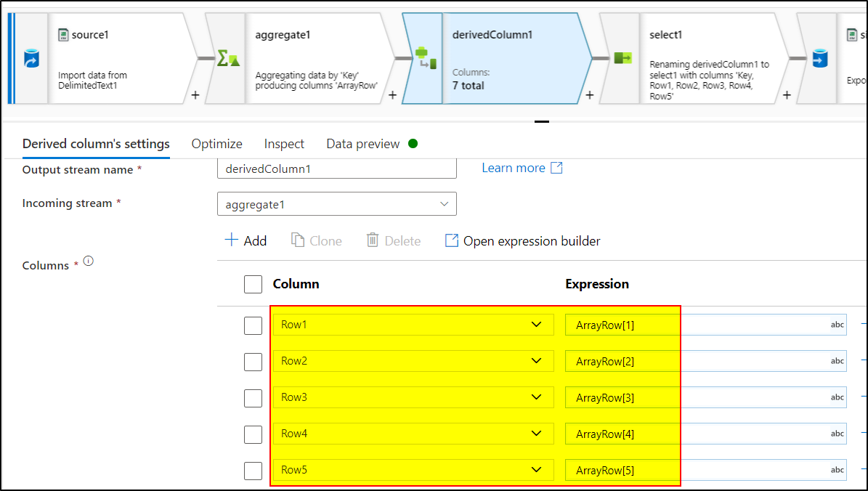
Task: Click the derivedColumn1 transformation icon
Action: pyautogui.click(x=425, y=58)
